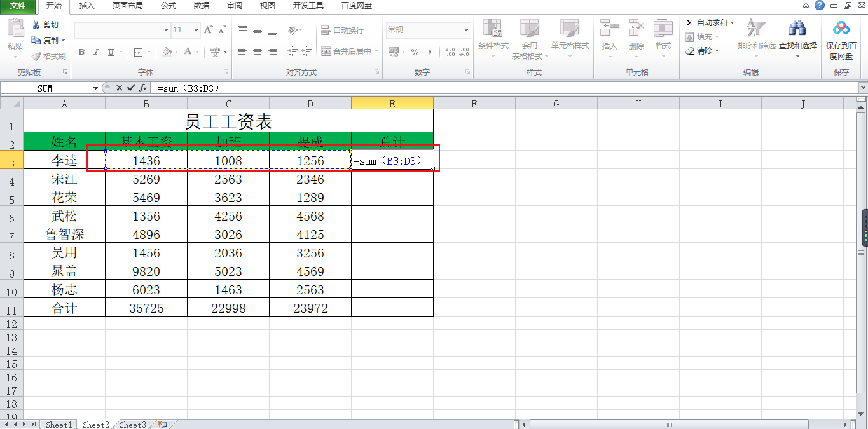The image size is (868, 429).
Task: Click the Cut (剪切) scissors button
Action: pos(46,25)
